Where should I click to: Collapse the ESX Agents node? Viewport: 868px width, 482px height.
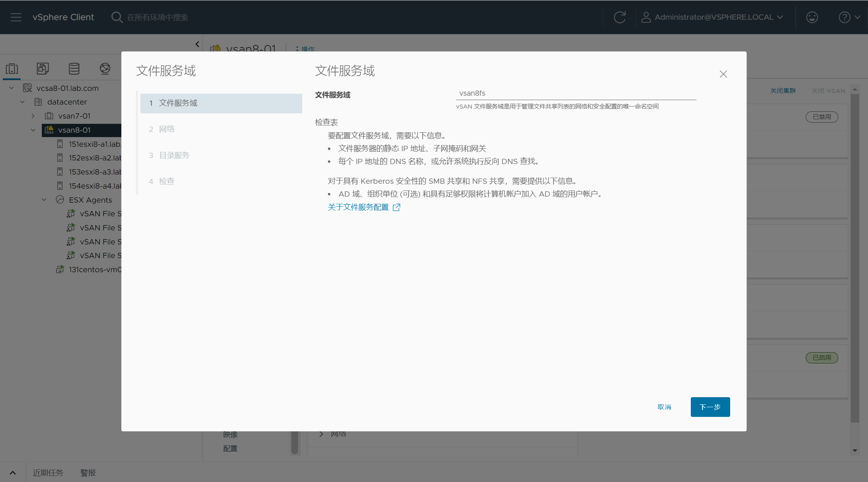(x=44, y=200)
